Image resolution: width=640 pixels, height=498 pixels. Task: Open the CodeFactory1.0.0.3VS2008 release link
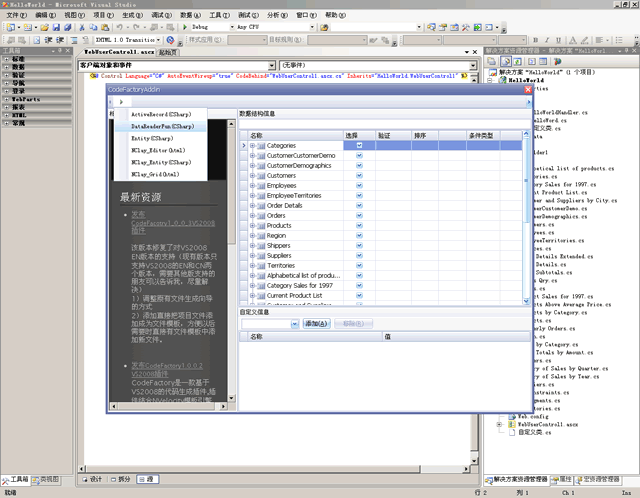point(173,223)
